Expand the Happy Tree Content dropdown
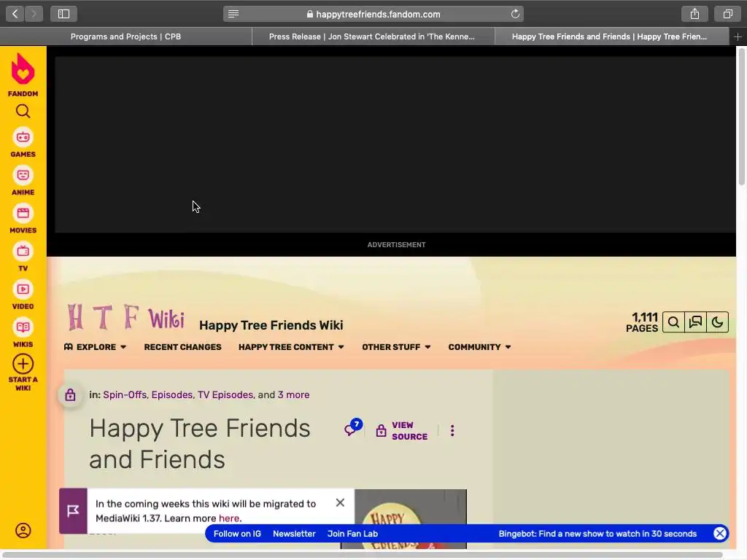747x560 pixels. point(291,347)
